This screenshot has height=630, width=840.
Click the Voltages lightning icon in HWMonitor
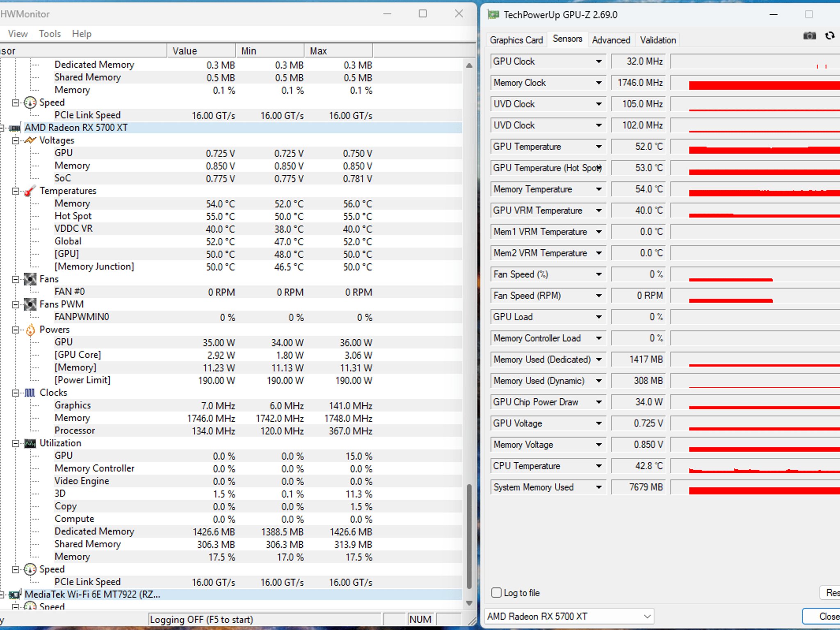[x=30, y=140]
